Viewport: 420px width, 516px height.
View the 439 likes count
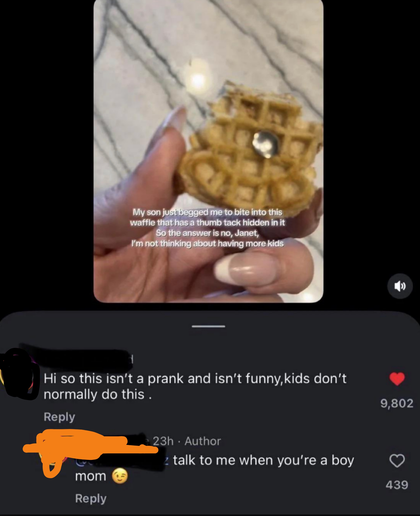(x=397, y=485)
